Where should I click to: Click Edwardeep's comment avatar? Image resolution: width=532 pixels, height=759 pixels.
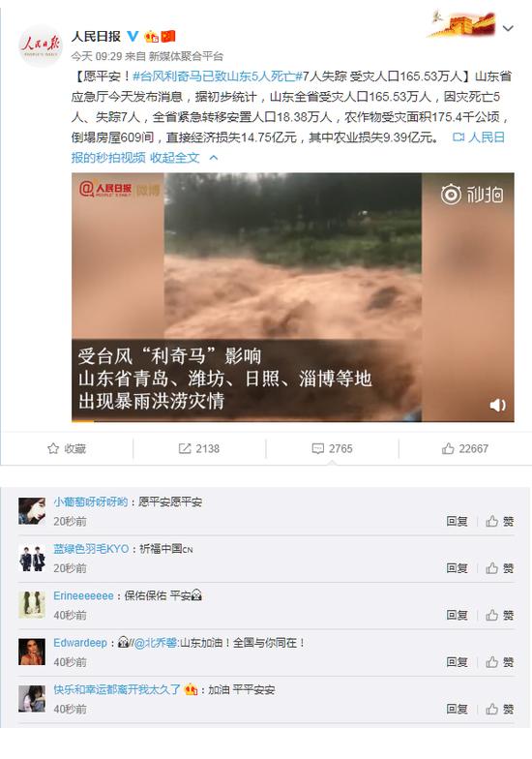pos(32,652)
